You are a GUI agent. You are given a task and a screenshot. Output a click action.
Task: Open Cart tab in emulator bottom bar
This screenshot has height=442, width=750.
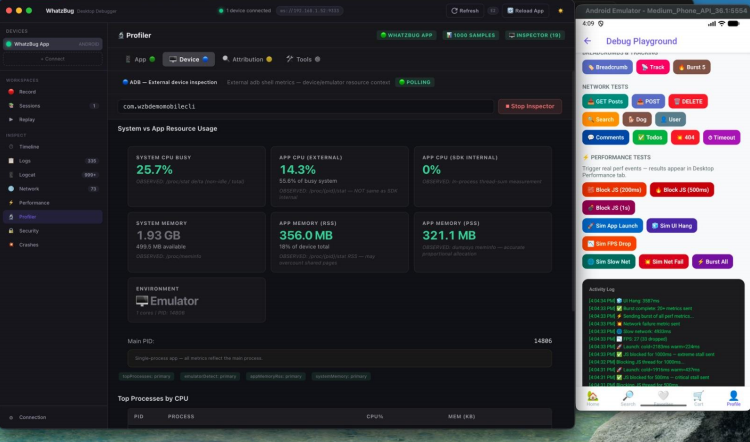698,398
